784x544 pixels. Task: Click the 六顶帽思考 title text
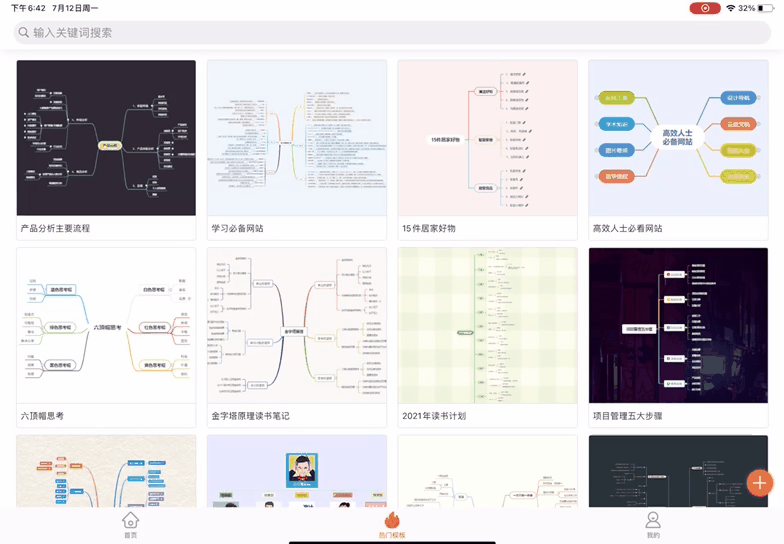[x=42, y=416]
